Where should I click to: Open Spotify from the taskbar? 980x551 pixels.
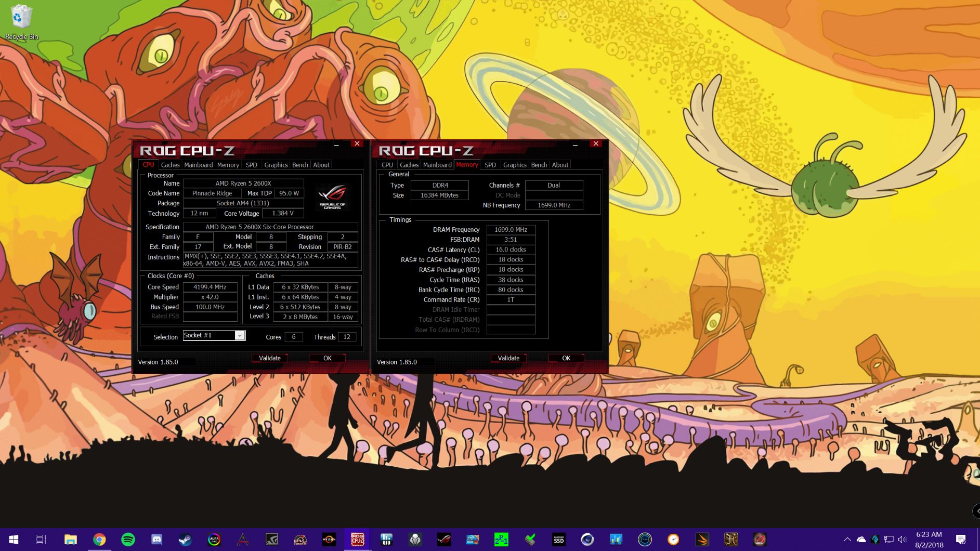[128, 540]
